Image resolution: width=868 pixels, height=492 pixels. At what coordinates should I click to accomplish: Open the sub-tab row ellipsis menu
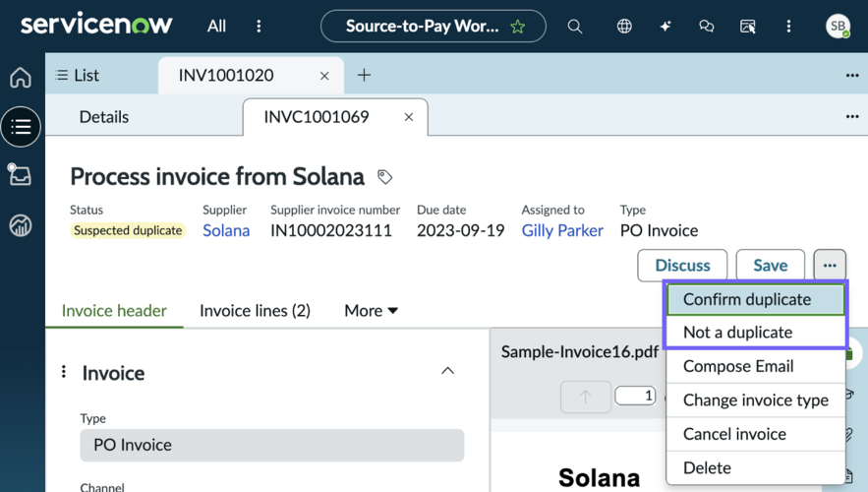852,117
